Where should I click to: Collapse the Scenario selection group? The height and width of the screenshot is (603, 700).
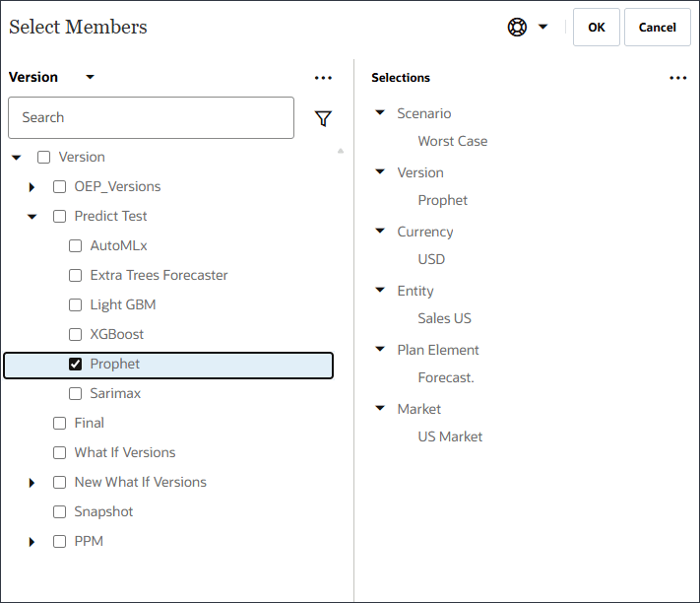click(380, 113)
